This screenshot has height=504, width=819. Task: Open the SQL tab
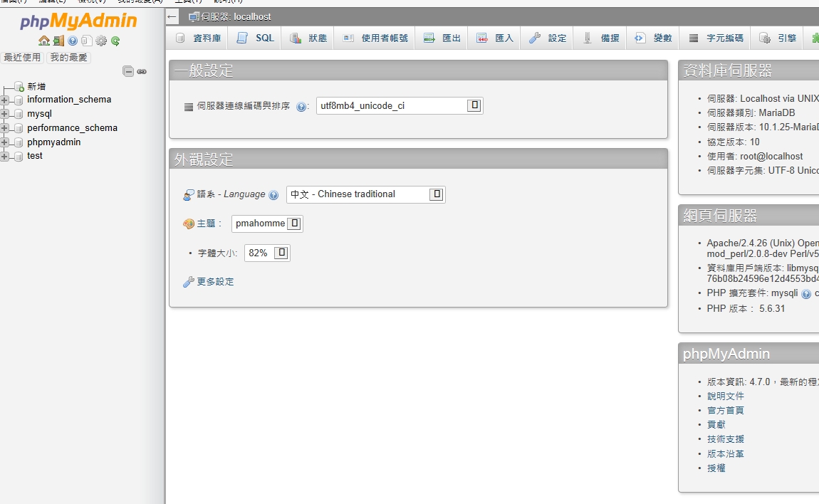pos(255,38)
